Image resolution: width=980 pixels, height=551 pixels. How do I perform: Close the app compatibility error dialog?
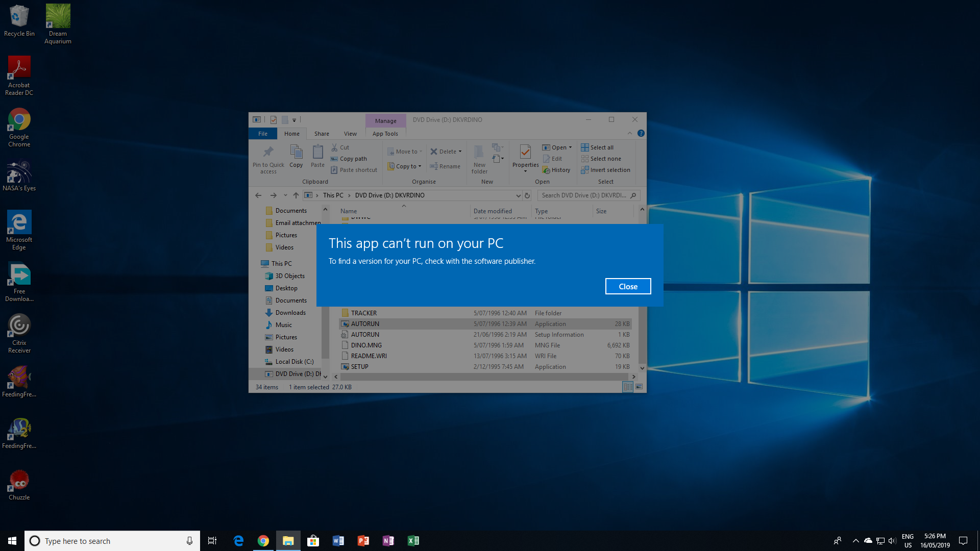pos(627,286)
